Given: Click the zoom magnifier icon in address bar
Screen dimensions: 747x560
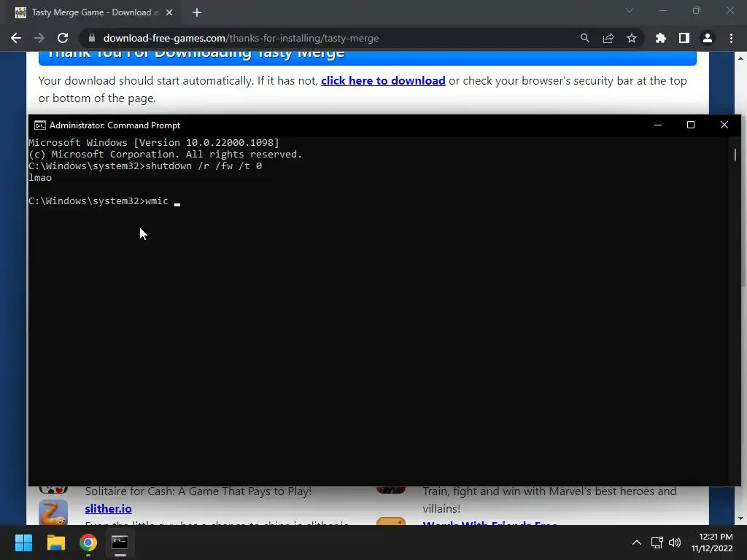Looking at the screenshot, I should coord(584,38).
